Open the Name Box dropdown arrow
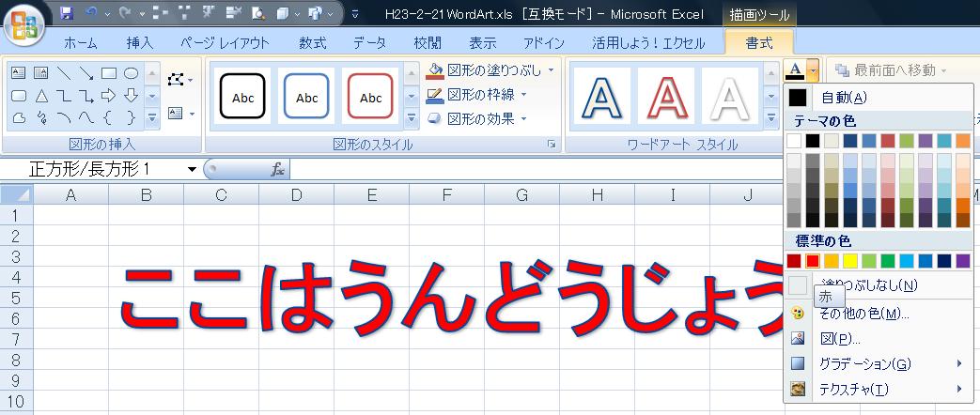 click(192, 169)
